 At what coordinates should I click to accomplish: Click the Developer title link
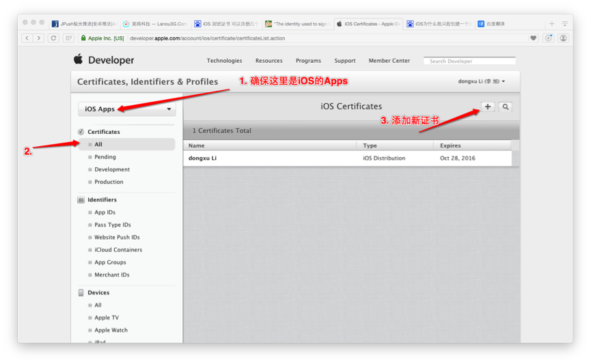pyautogui.click(x=111, y=60)
